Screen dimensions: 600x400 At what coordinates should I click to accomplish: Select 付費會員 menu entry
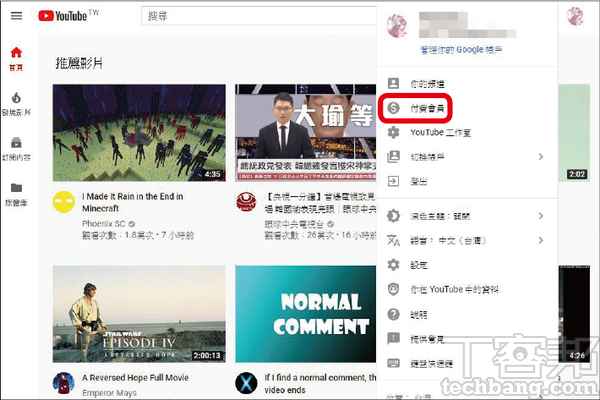tap(467, 108)
